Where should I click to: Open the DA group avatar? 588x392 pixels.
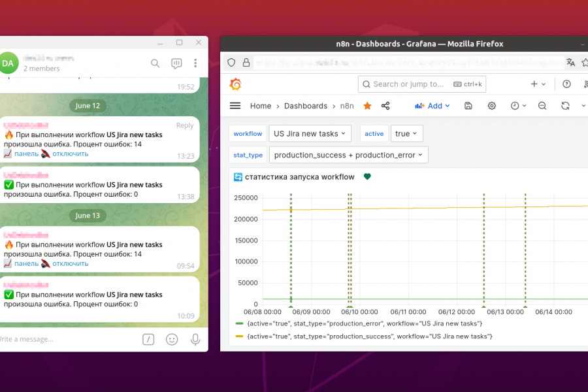8,63
